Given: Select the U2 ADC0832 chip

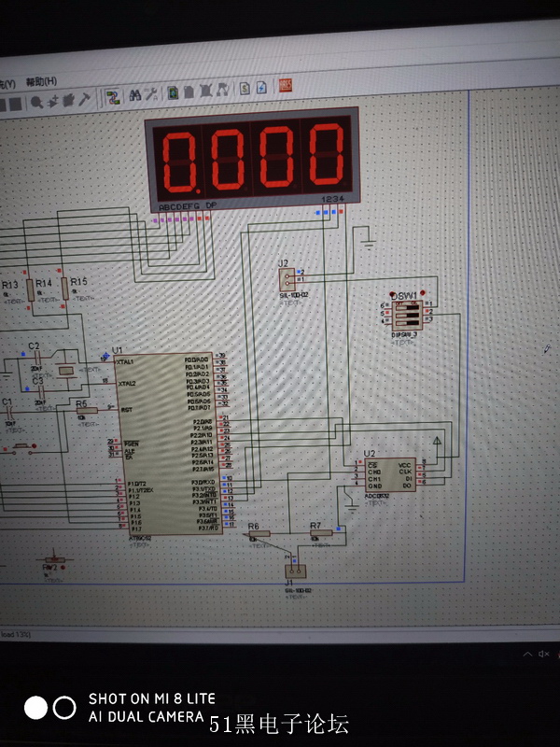Looking at the screenshot, I should coord(390,474).
